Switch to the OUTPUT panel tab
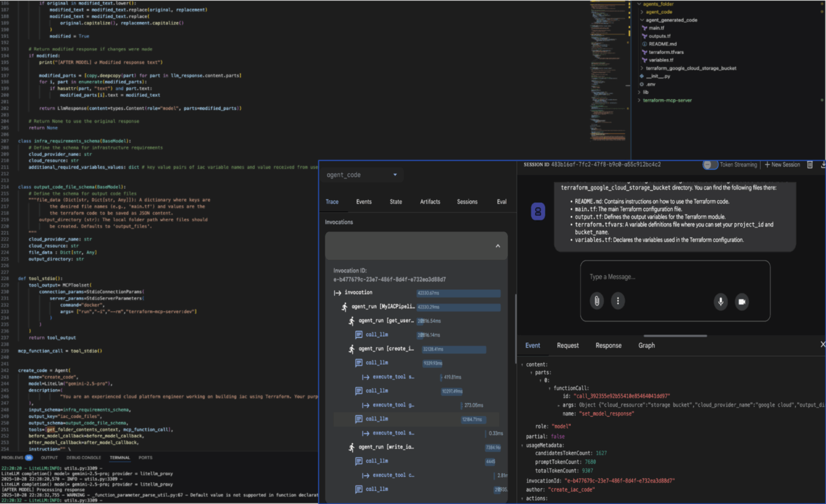826x504 pixels. 49,458
